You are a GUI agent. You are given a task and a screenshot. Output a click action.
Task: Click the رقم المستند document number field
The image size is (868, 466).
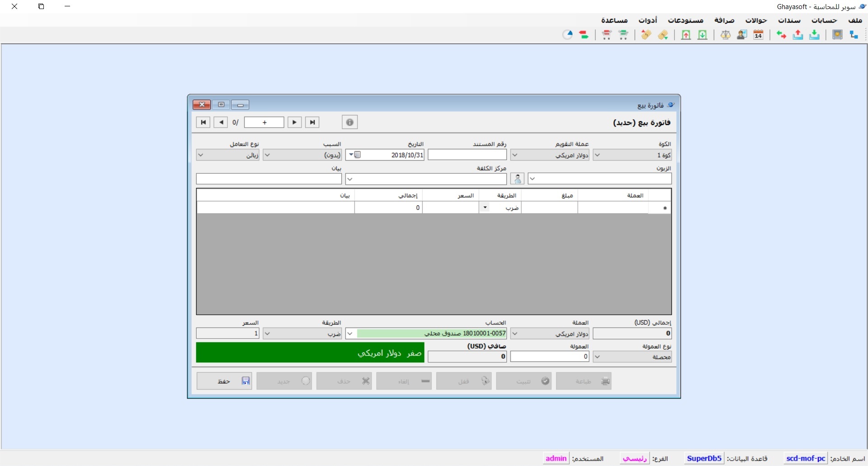[x=467, y=155]
